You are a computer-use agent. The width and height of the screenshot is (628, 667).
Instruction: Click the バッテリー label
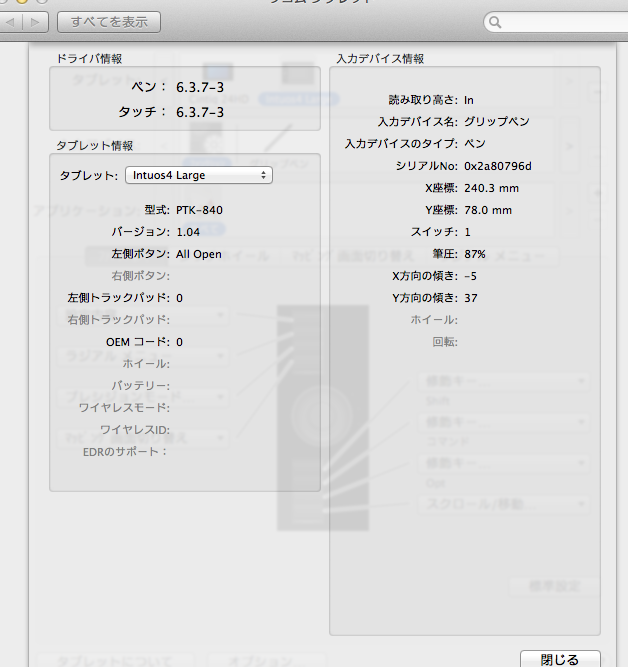[141, 386]
